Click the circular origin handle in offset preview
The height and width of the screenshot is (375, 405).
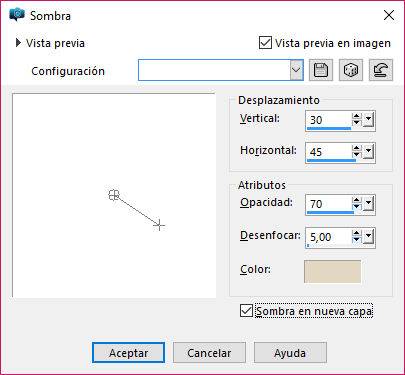coord(114,195)
